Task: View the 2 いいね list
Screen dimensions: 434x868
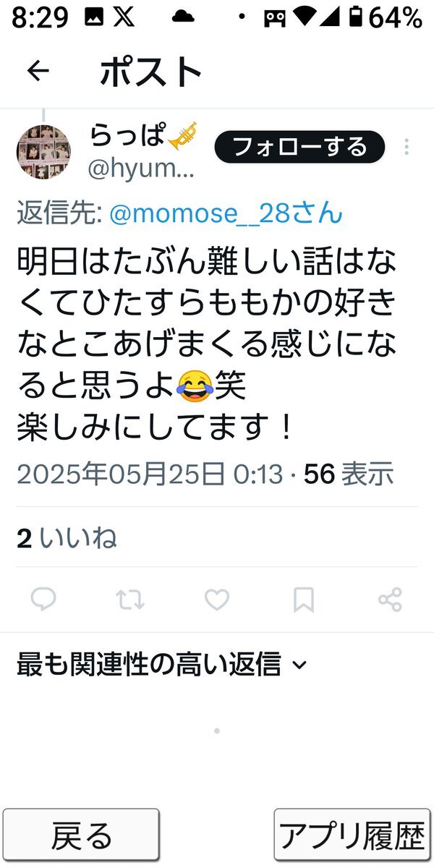Action: pos(67,538)
